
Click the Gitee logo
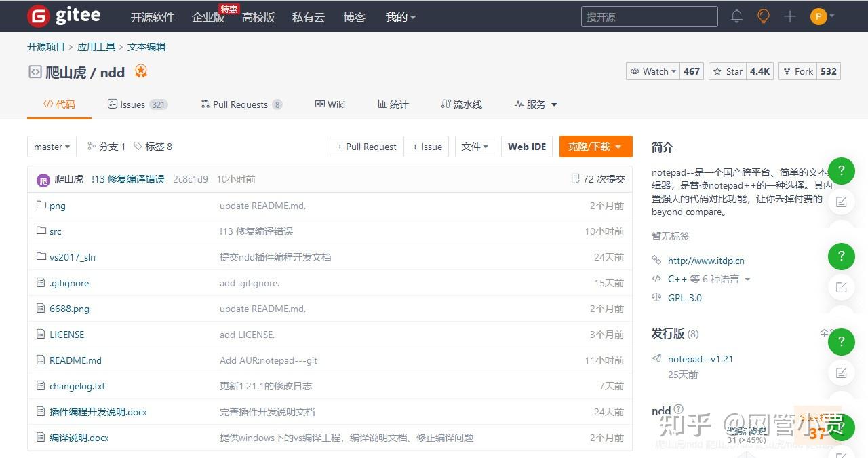[64, 16]
